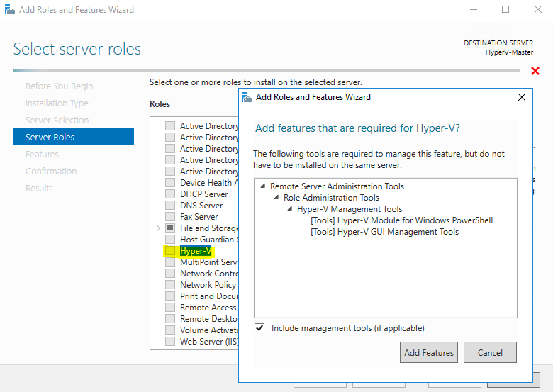Check the Volume Activation checkbox

170,330
